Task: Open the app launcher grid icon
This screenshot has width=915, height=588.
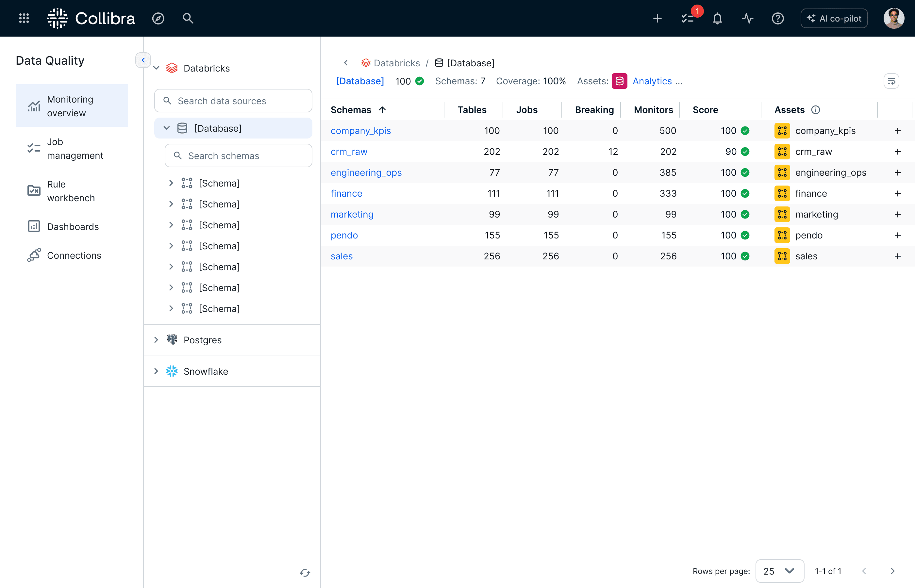Action: [x=24, y=18]
